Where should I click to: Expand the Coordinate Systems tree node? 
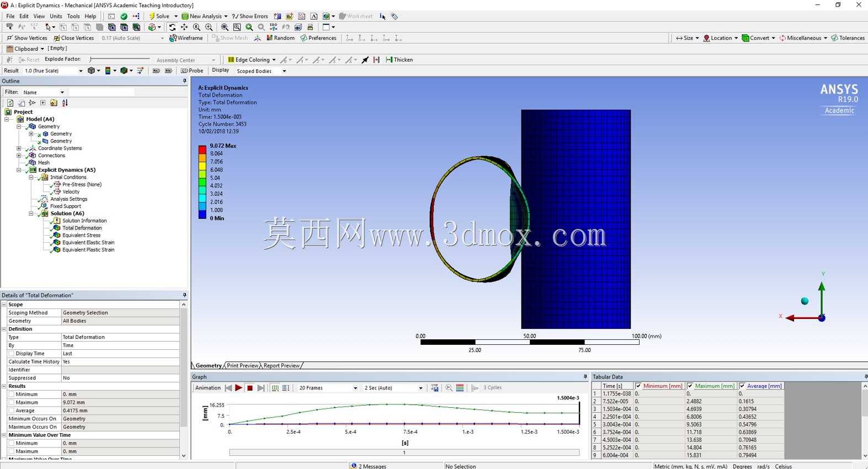click(x=19, y=148)
